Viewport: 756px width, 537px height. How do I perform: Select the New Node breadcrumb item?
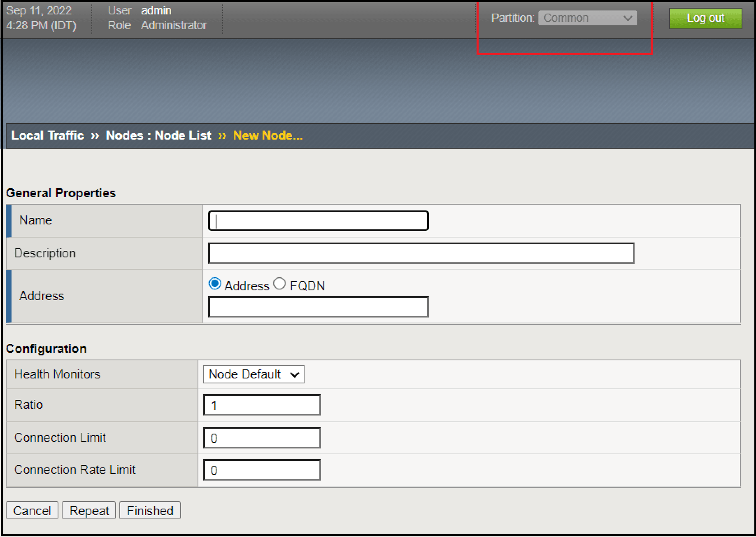267,135
